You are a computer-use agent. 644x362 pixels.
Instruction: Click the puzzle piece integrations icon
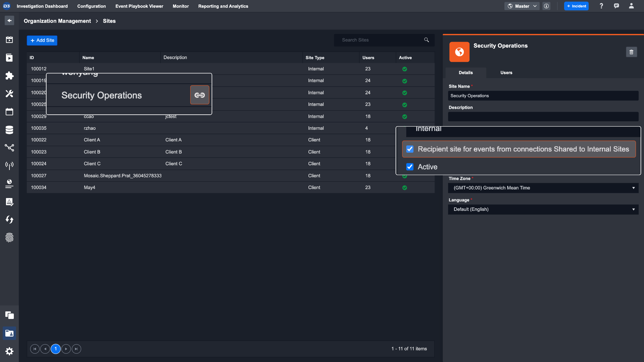coord(9,76)
